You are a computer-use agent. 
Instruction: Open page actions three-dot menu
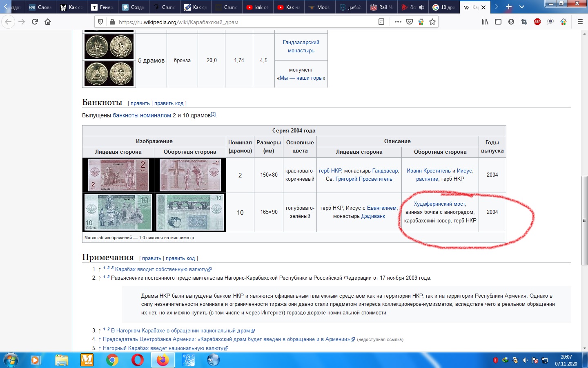[398, 22]
